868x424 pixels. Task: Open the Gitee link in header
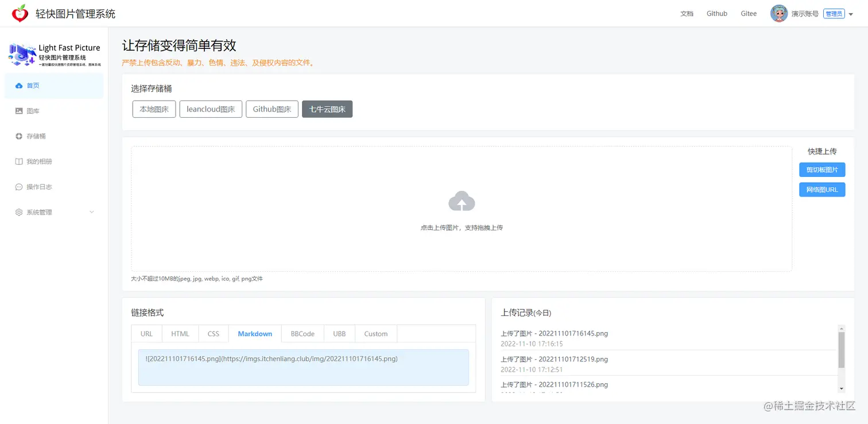pyautogui.click(x=749, y=14)
